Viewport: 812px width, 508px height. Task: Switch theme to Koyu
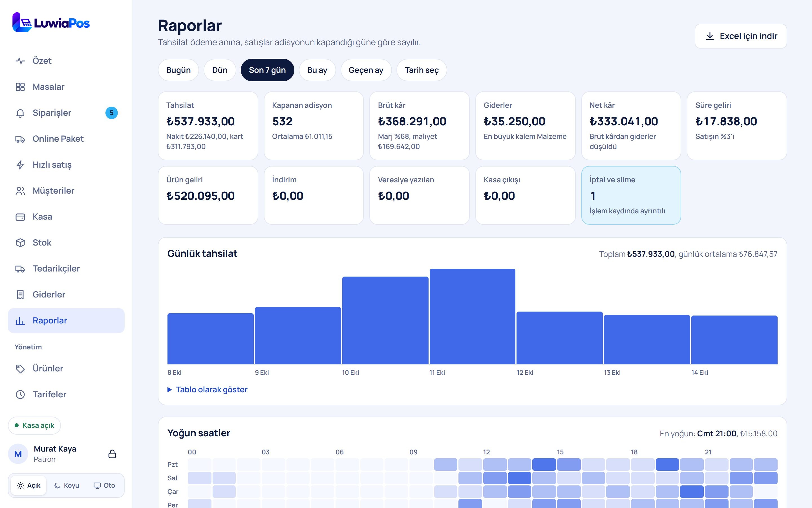(x=67, y=485)
